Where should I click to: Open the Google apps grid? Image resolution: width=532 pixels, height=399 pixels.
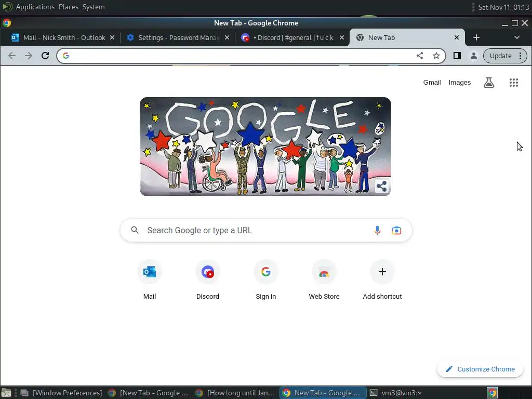click(514, 83)
